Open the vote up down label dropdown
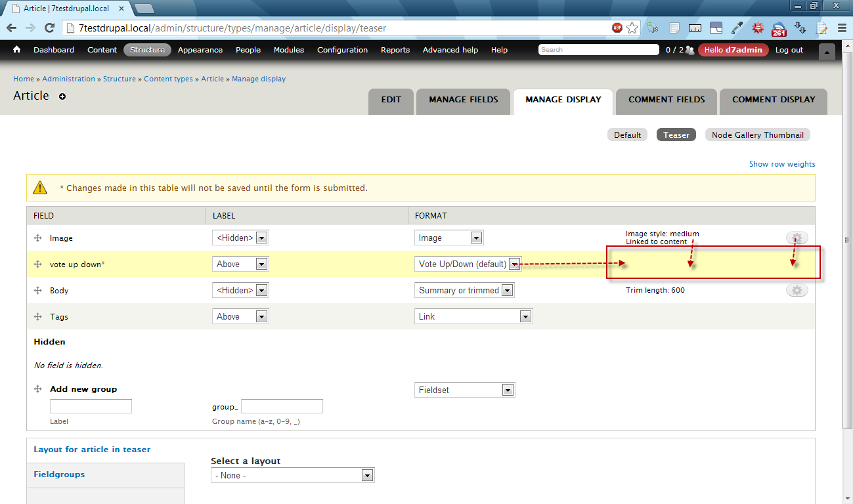The width and height of the screenshot is (853, 504). coord(240,264)
